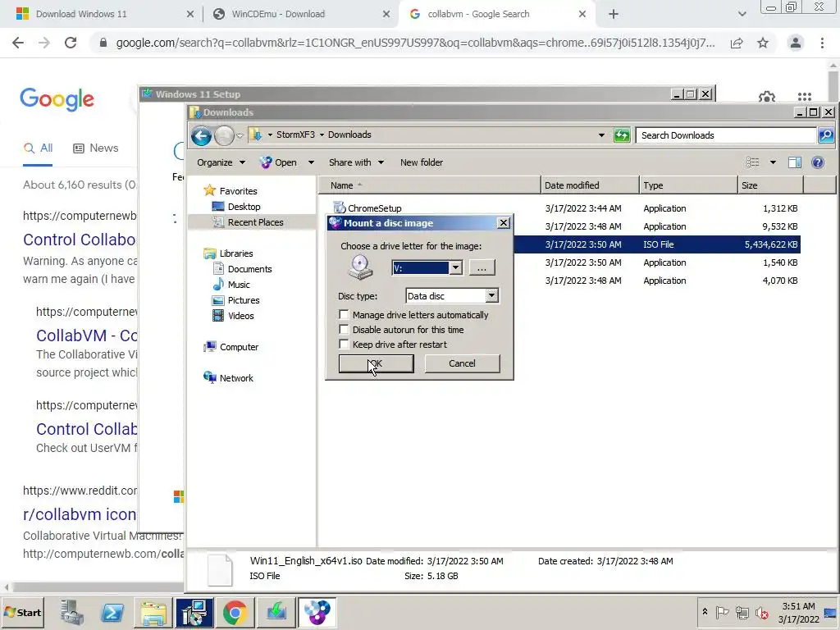Open Server Manager taskbar icon
The image size is (840, 630).
(72, 613)
